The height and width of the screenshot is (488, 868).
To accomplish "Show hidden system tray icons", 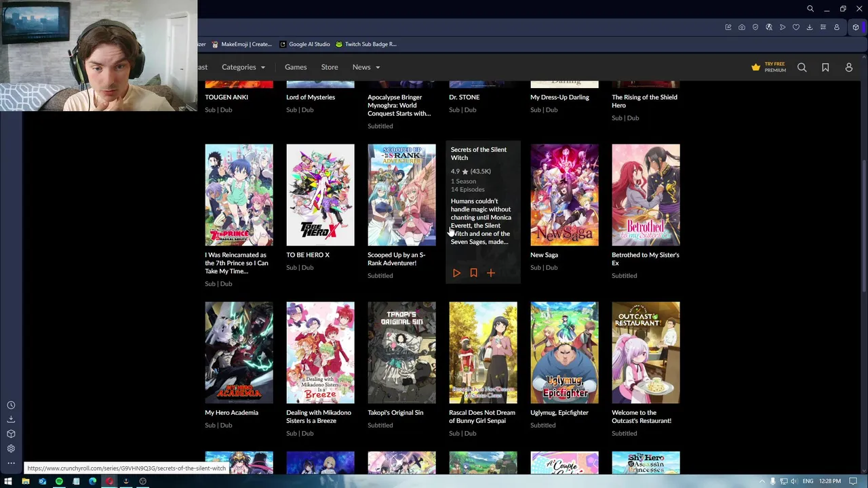I will coord(762,481).
